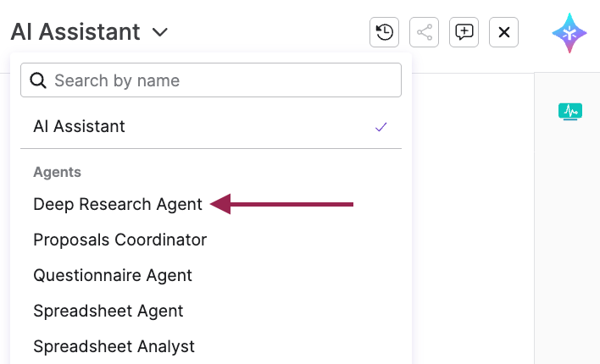
Task: Choose Deep Research Agent
Action: click(118, 204)
